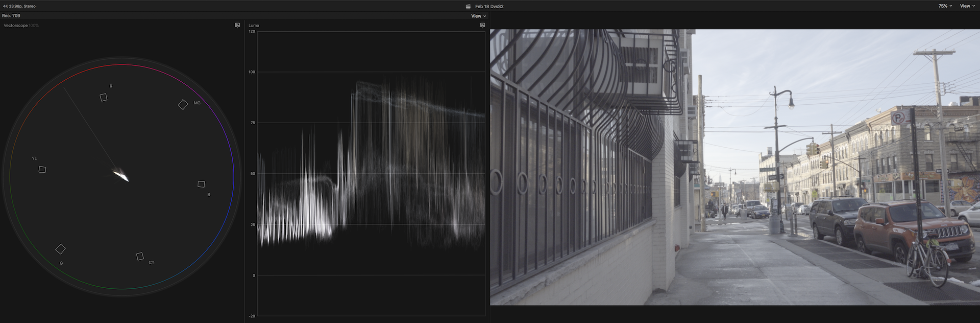Click the 100 line on Luma waveform
This screenshot has width=980, height=323.
371,72
